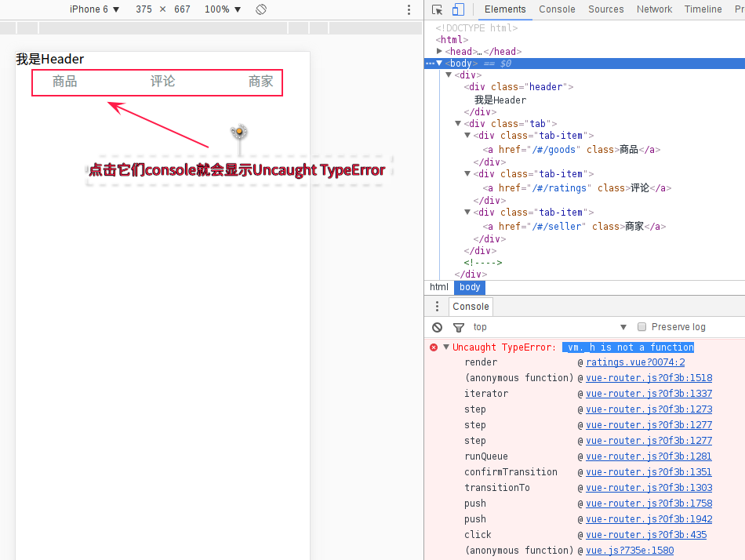Select the /#/ratings anchor element line

click(x=577, y=188)
